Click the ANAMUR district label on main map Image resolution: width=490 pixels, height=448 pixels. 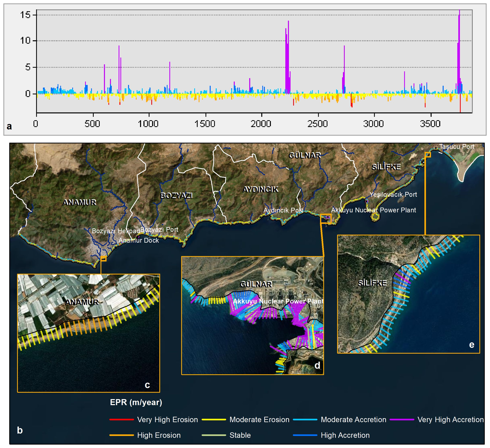click(x=79, y=202)
